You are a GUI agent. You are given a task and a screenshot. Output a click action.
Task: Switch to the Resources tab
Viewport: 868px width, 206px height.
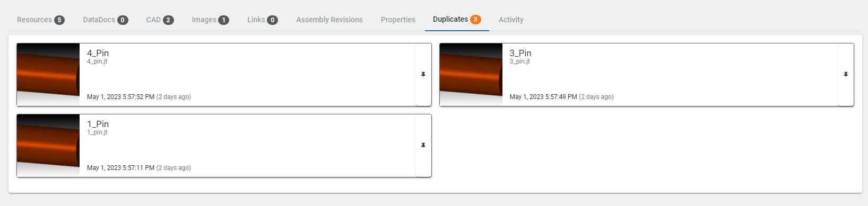coord(41,20)
